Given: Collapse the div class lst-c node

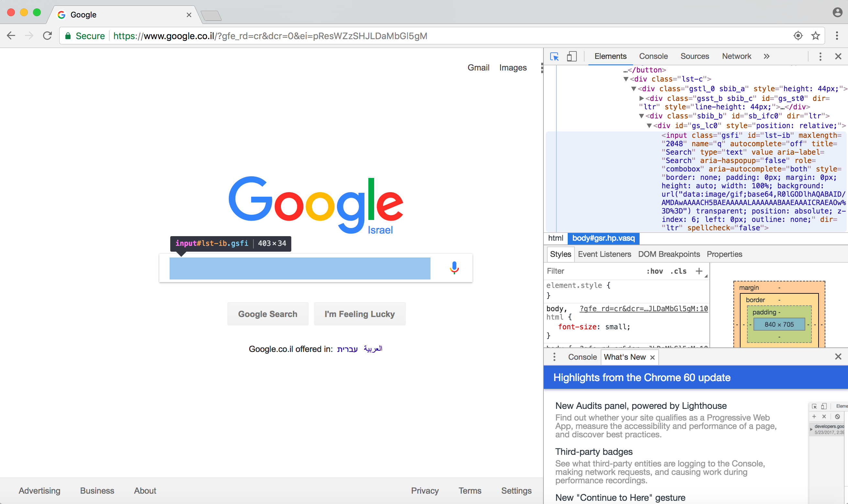Looking at the screenshot, I should click(626, 79).
